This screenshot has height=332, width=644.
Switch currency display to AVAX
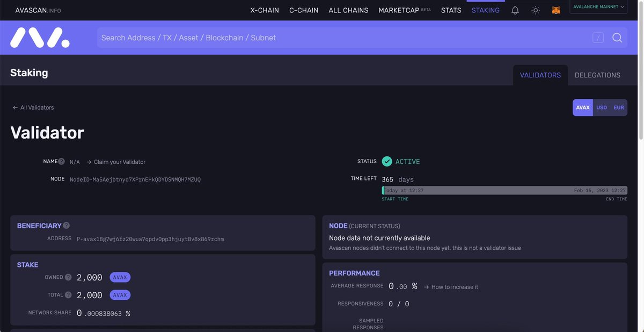(583, 107)
